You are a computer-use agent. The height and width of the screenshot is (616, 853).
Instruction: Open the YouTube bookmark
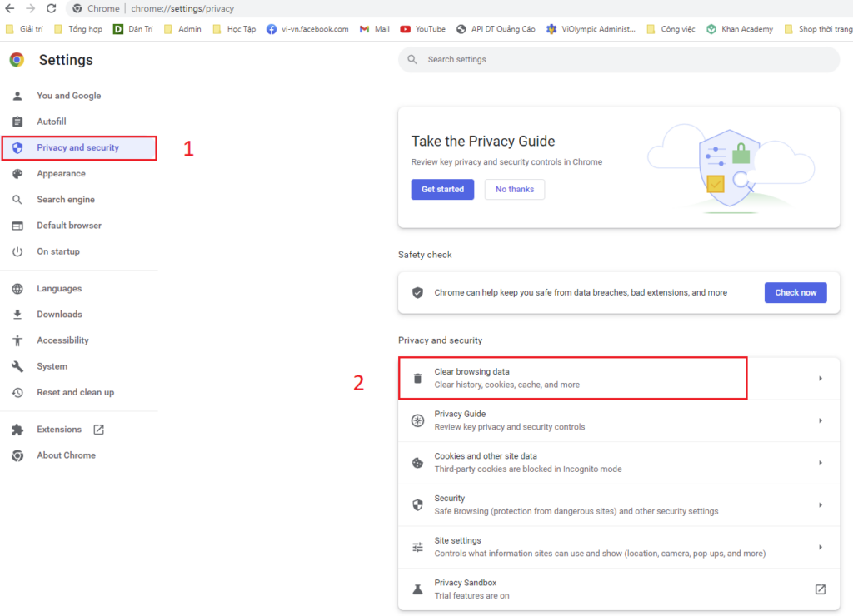click(422, 29)
